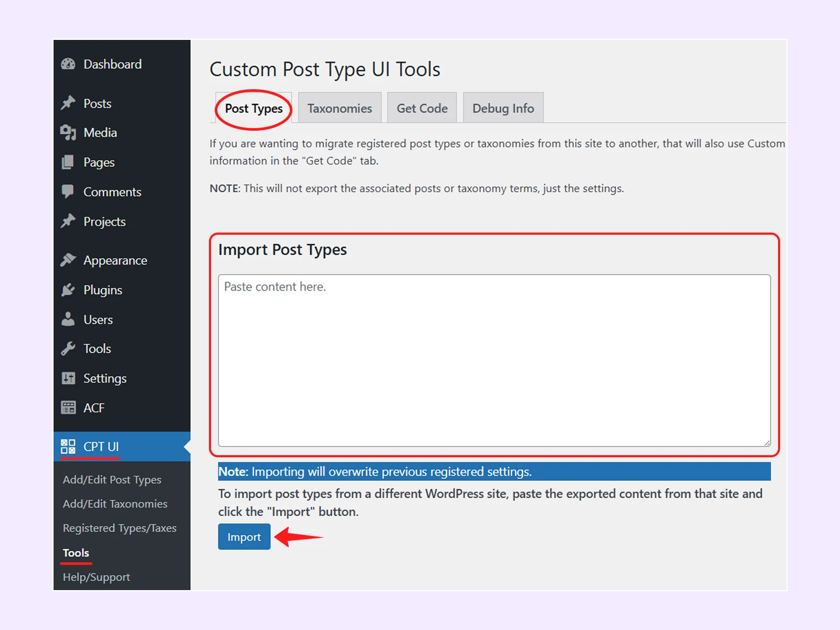Click the Dashboard gauge icon
The height and width of the screenshot is (630, 840).
68,64
